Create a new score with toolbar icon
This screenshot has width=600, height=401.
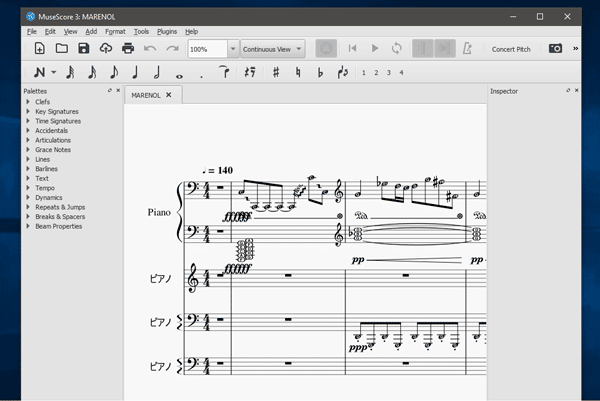[39, 48]
